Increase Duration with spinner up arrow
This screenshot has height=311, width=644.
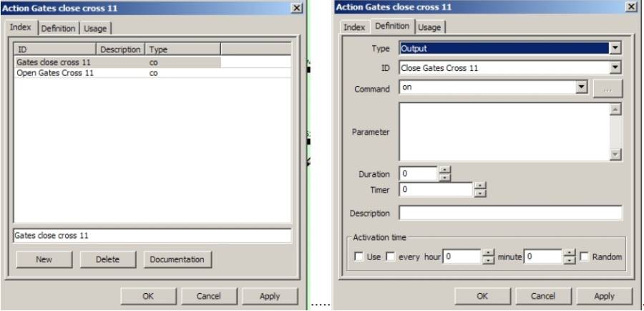(x=444, y=170)
